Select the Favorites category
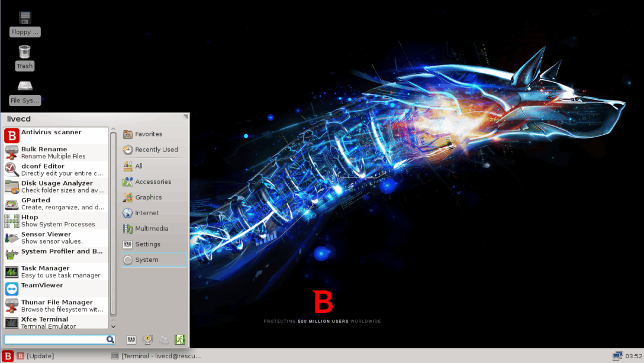Viewport: 644px width, 363px height. (x=154, y=134)
